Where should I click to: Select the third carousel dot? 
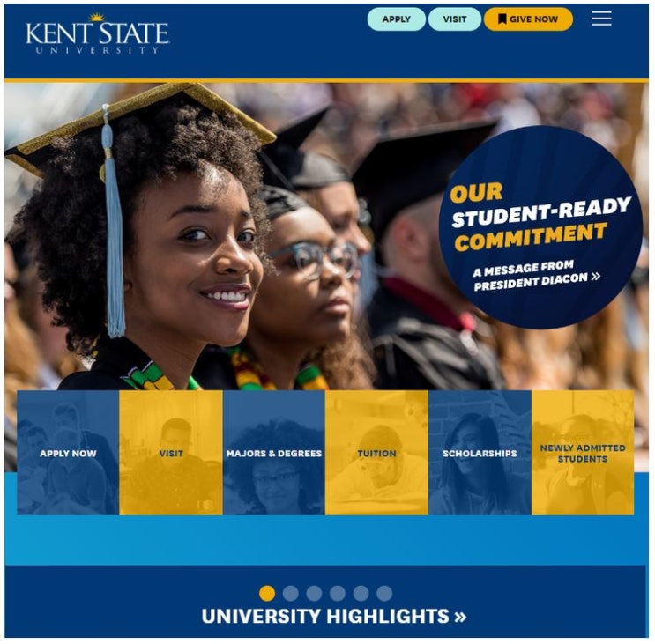click(314, 593)
